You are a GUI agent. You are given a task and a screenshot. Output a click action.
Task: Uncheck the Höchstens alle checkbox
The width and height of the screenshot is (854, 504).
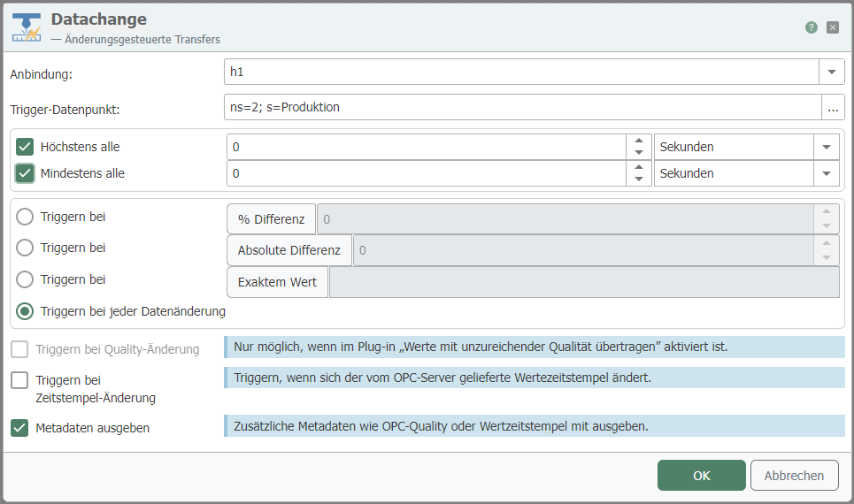pyautogui.click(x=25, y=147)
